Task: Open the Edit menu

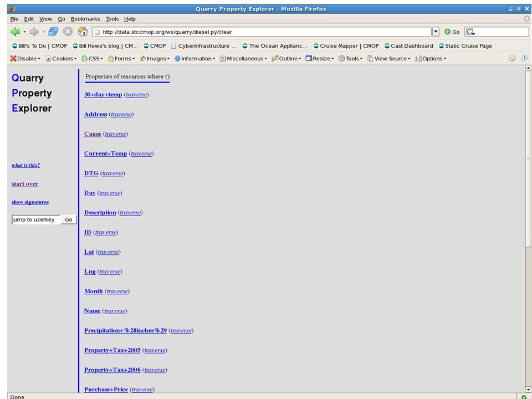Action: (x=29, y=19)
